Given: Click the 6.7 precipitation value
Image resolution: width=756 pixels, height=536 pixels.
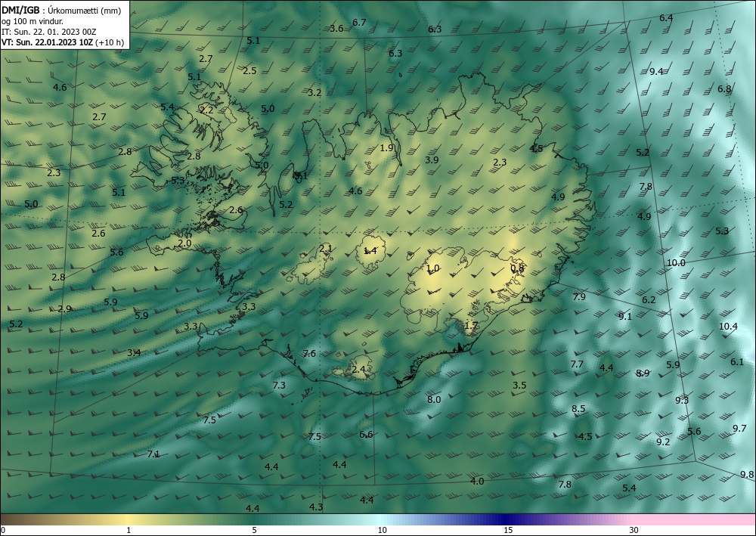Looking at the screenshot, I should 359,22.
